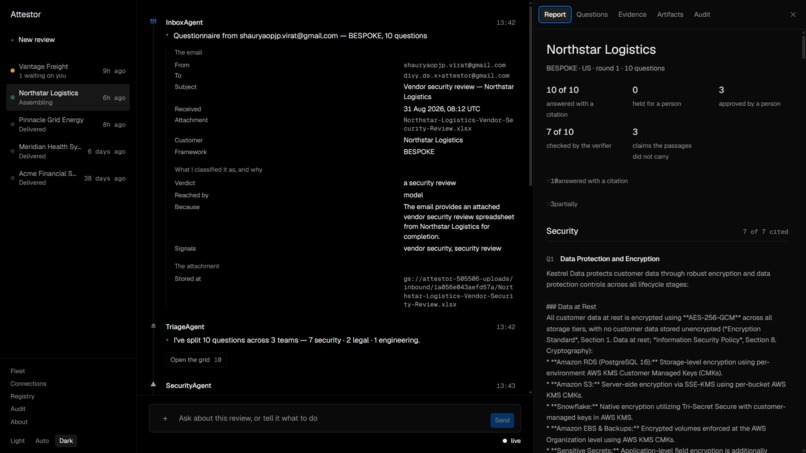Viewport: 806px width, 453px height.
Task: Switch to the Report tab
Action: pos(555,14)
